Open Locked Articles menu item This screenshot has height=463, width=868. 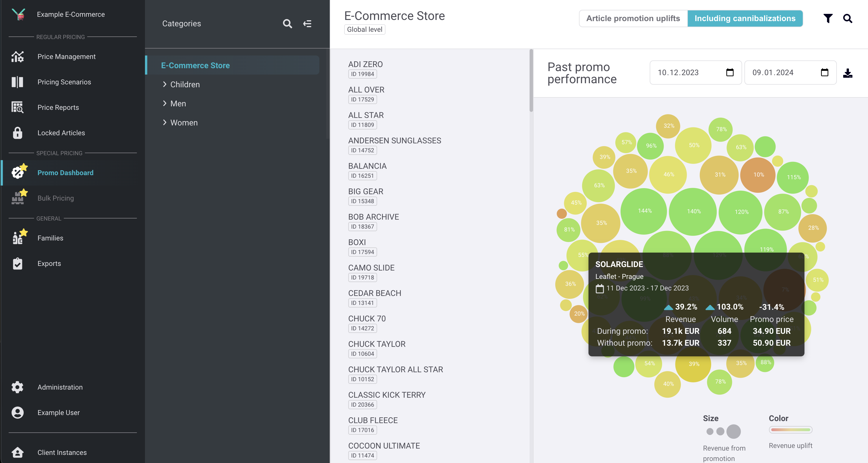61,133
